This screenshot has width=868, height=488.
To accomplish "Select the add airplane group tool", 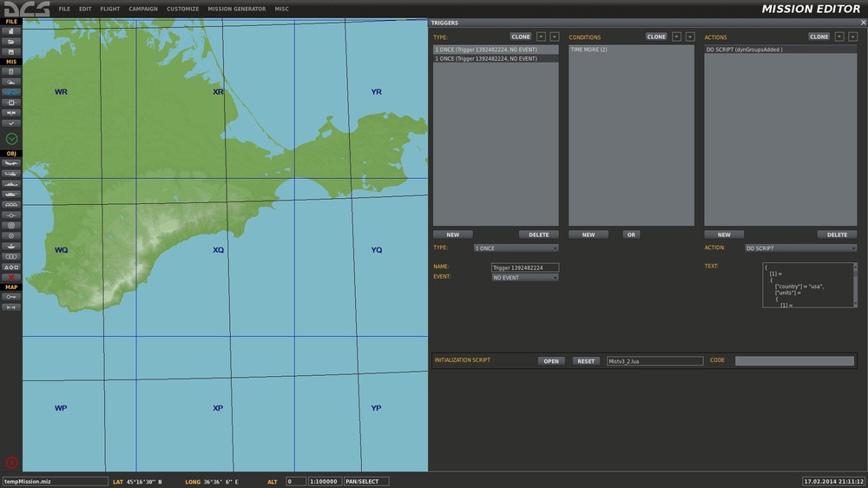I will (11, 163).
